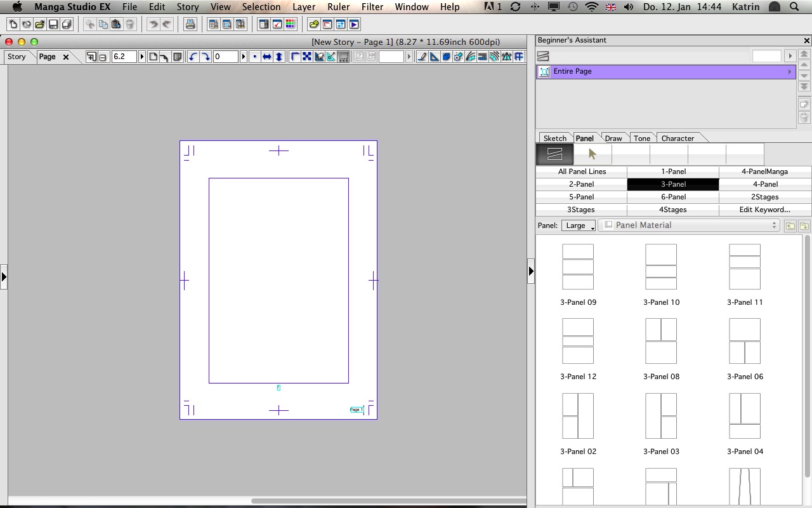Click the color grid palette icon
812x508 pixels.
pyautogui.click(x=290, y=25)
